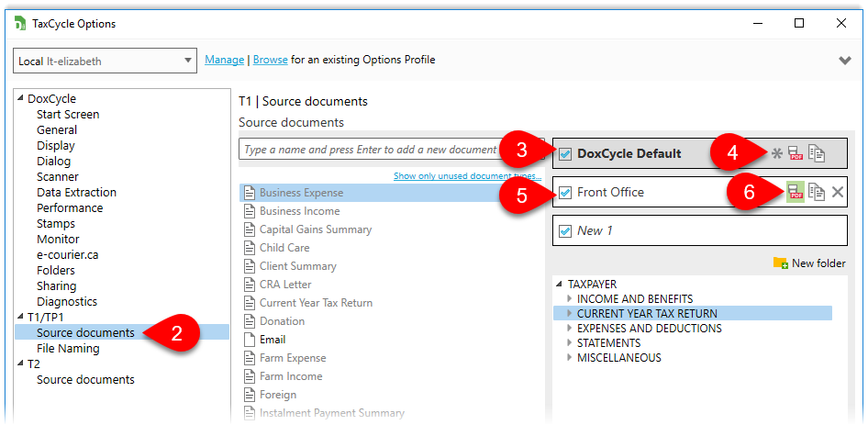Image resolution: width=868 pixels, height=425 pixels.
Task: Collapse the T1/TP1 tree node
Action: pyautogui.click(x=20, y=317)
